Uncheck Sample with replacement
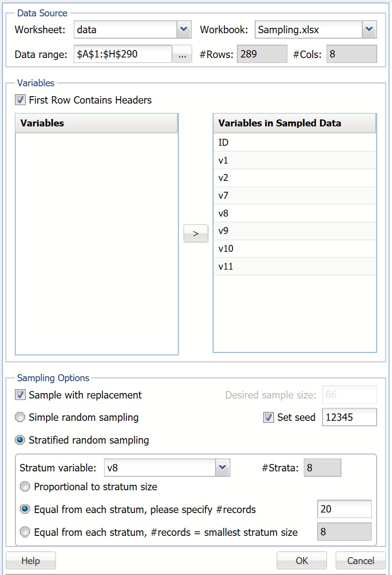This screenshot has width=392, height=575. click(x=20, y=395)
